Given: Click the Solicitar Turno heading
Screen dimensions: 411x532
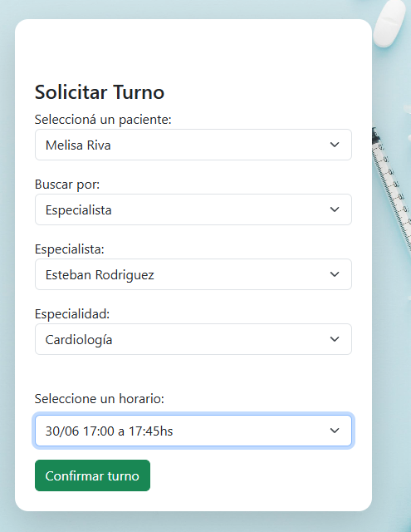Looking at the screenshot, I should pos(100,92).
